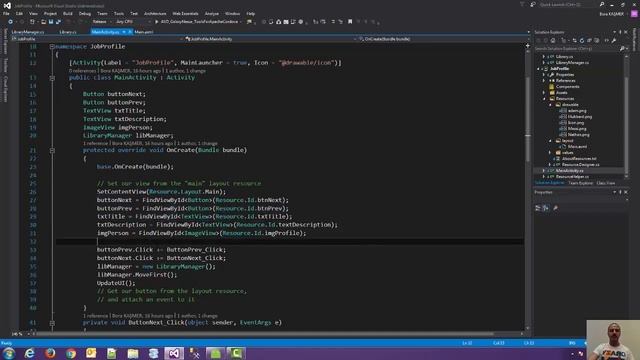Click the bookmark toolbar icon
Viewport: 640px width, 360px height.
pyautogui.click(x=350, y=22)
